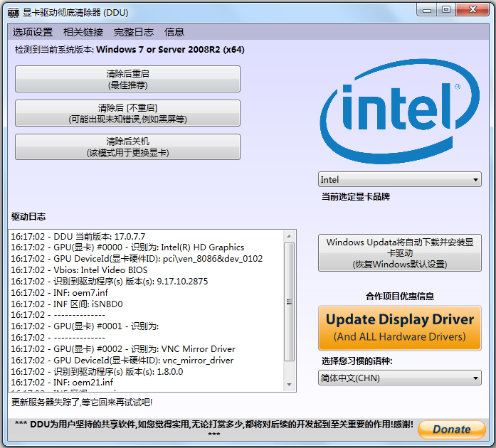Click the driver log scrollbar up arrow

(289, 236)
